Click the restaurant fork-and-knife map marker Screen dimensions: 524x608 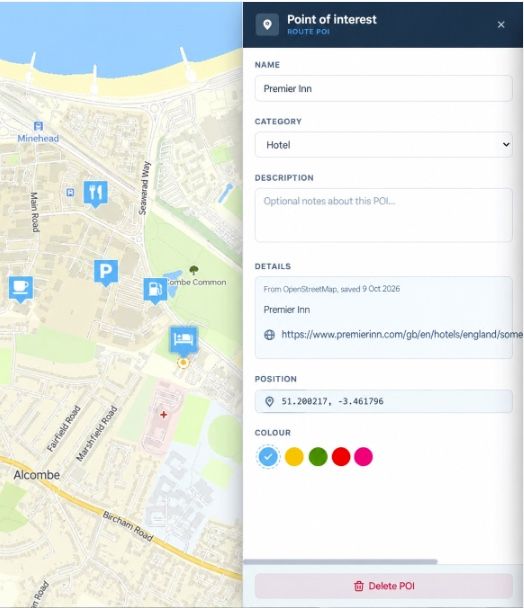pyautogui.click(x=95, y=193)
